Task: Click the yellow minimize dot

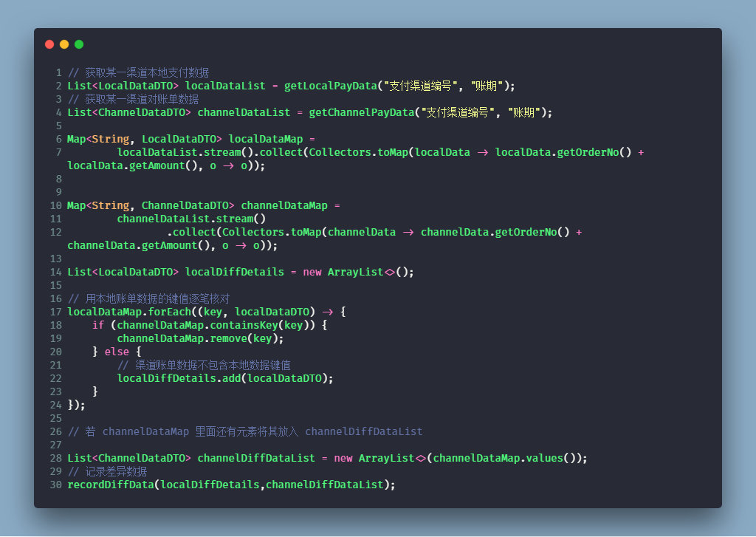Action: 64,44
